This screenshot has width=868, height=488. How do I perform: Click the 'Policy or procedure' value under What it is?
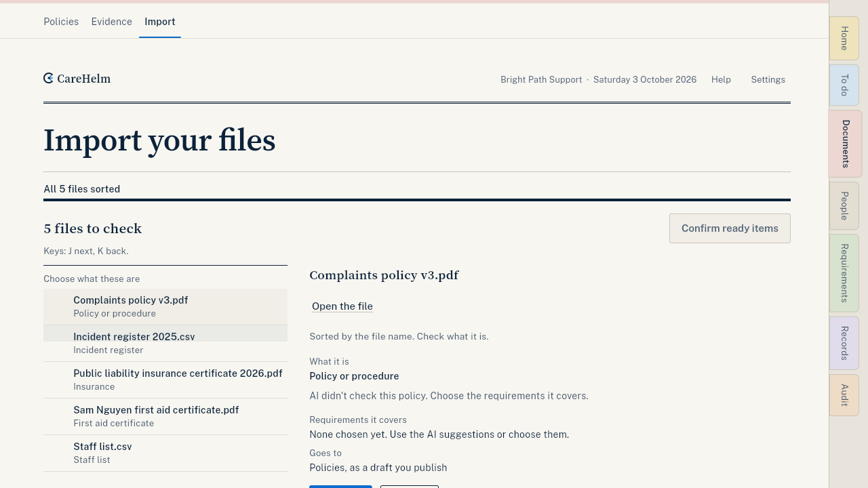point(354,376)
